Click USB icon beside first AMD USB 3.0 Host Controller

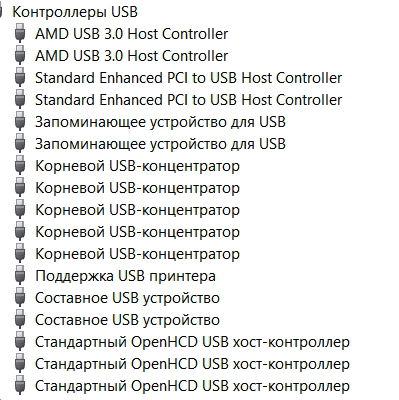point(20,33)
